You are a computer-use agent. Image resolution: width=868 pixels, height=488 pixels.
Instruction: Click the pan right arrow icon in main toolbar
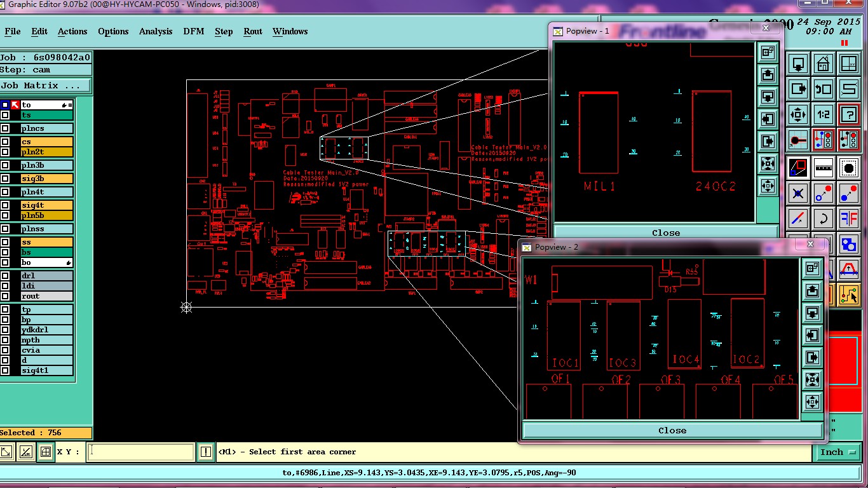[798, 89]
